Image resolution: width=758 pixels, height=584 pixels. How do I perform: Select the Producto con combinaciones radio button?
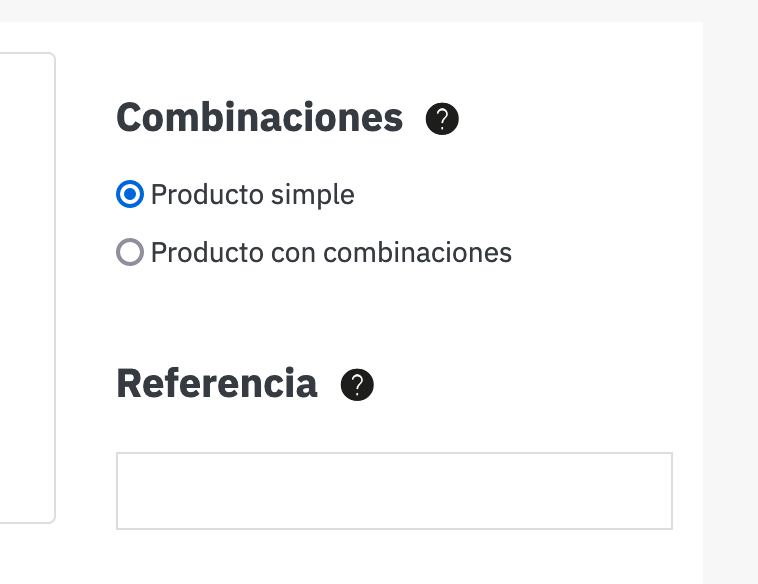click(130, 253)
